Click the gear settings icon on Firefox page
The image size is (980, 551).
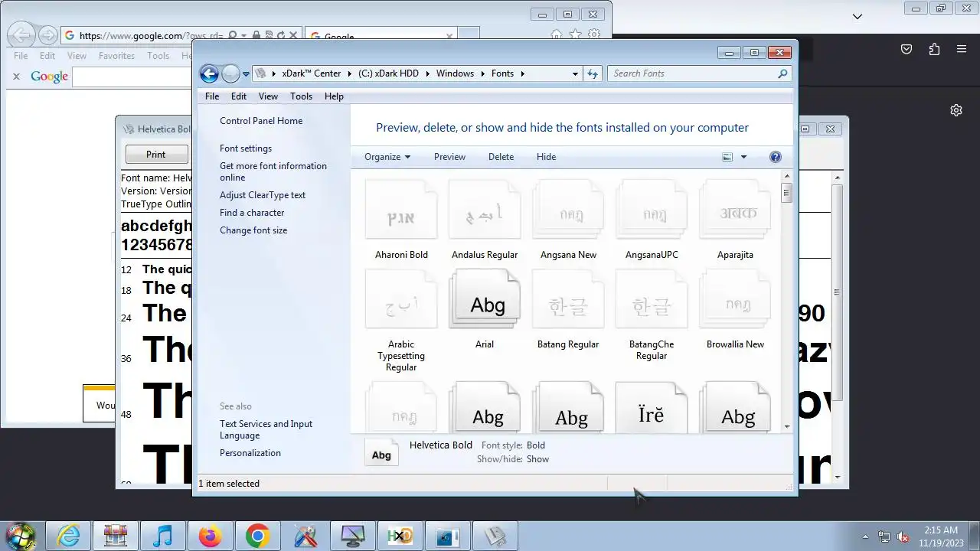(x=955, y=110)
